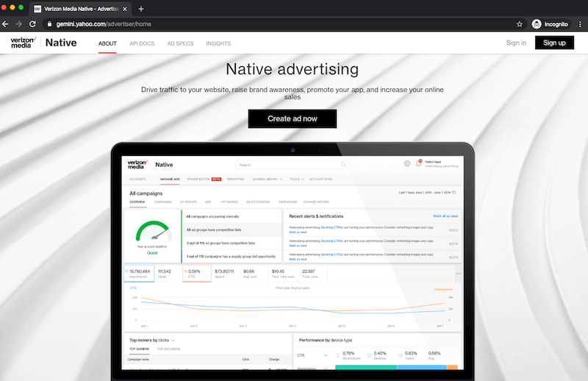Close the Verizon Media Native tab
Image resolution: width=588 pixels, height=381 pixels.
coord(125,9)
